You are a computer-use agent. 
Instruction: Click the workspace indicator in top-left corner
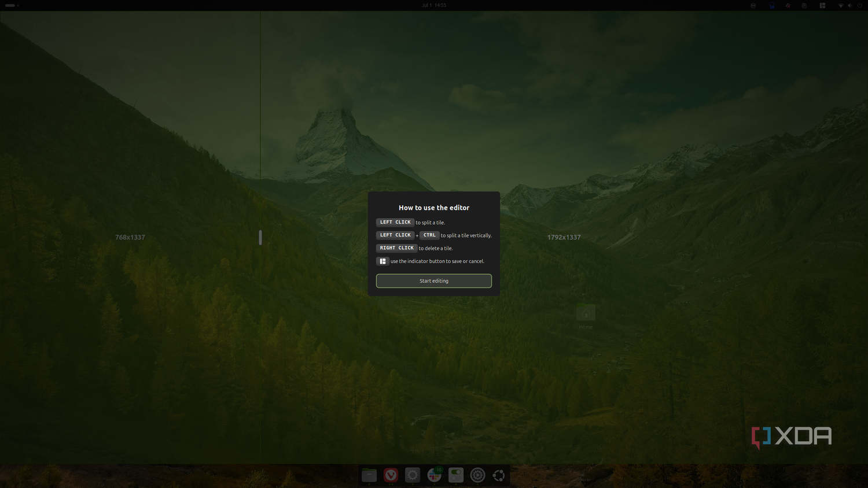[x=12, y=5]
